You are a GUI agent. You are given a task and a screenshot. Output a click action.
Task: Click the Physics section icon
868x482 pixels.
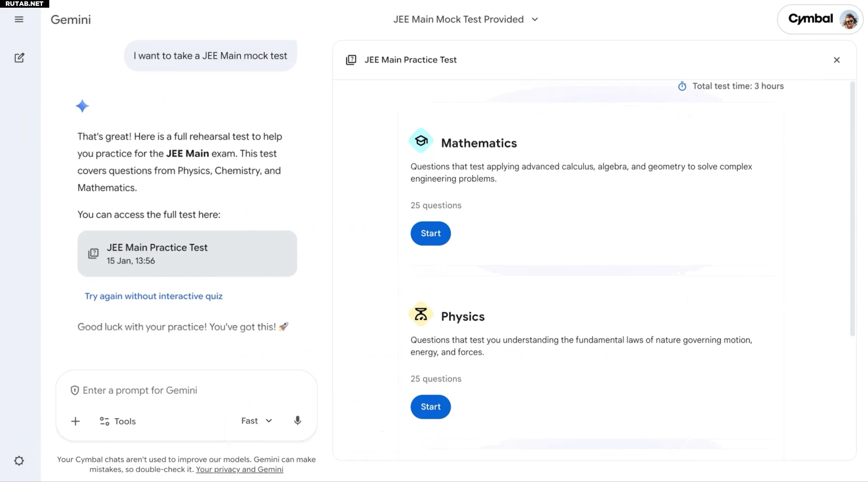[x=421, y=314]
